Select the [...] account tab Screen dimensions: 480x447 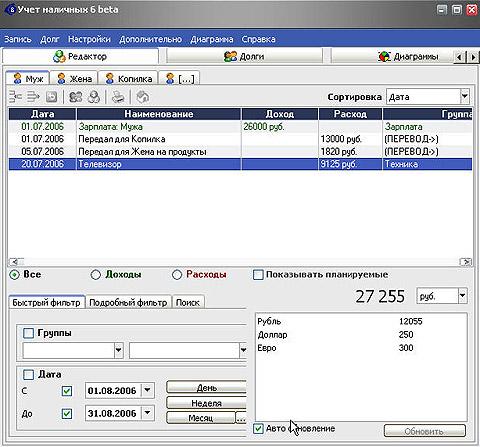pyautogui.click(x=179, y=79)
